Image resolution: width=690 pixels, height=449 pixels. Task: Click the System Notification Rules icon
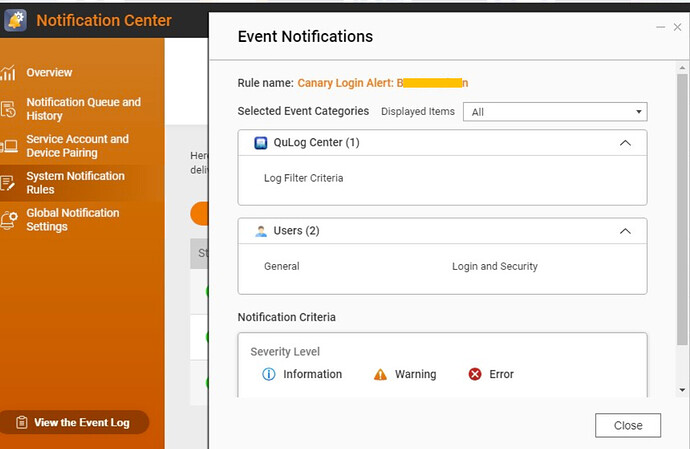pos(9,183)
